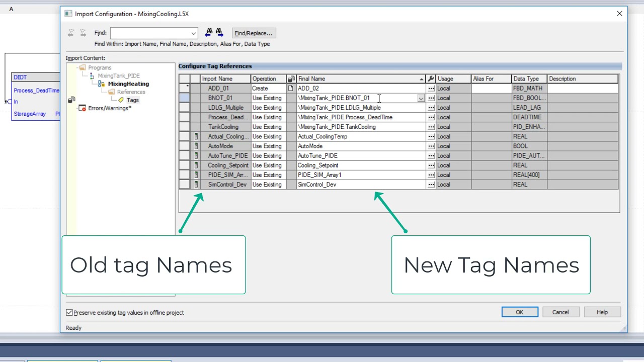Click tag icon beside PIDE_SIM_Arr import name
This screenshot has height=362, width=644.
tap(196, 174)
